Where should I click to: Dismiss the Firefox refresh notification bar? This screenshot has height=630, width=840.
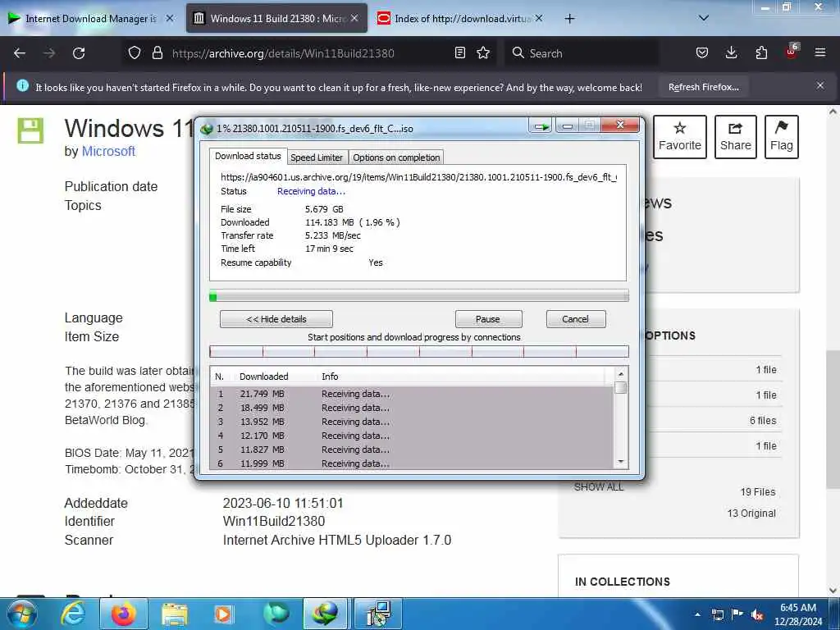(x=820, y=85)
